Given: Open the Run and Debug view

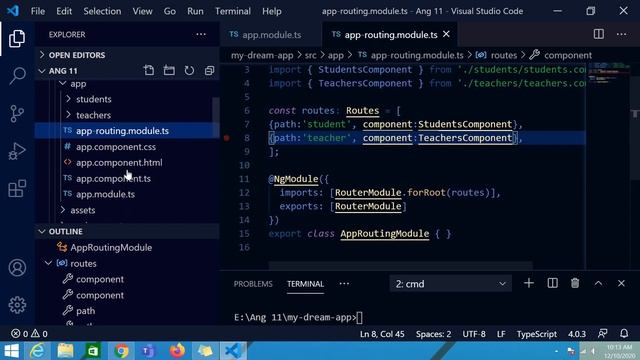Looking at the screenshot, I should click(17, 151).
